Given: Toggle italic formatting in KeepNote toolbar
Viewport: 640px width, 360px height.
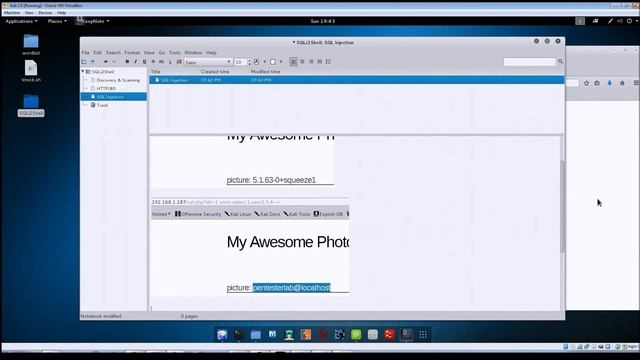Looking at the screenshot, I should [x=136, y=62].
